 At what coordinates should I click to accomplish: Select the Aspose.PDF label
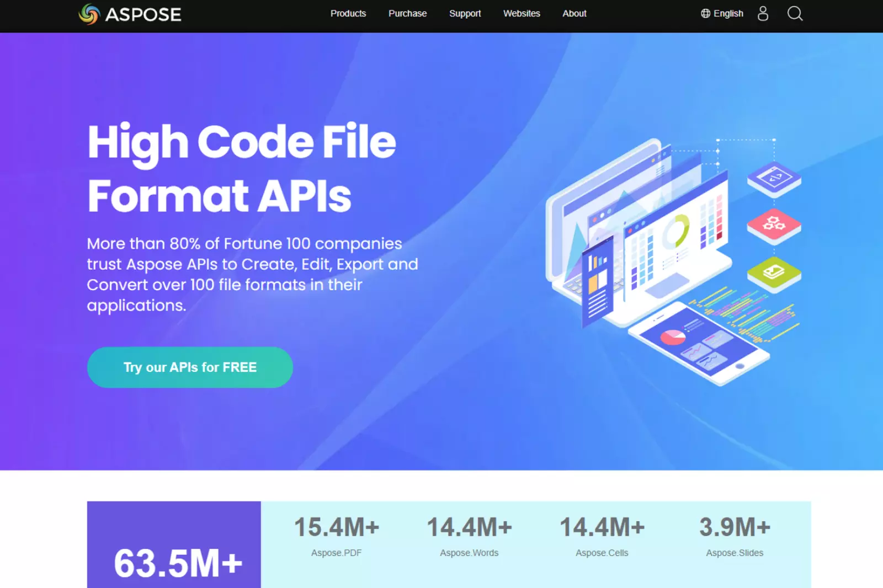[x=336, y=553]
